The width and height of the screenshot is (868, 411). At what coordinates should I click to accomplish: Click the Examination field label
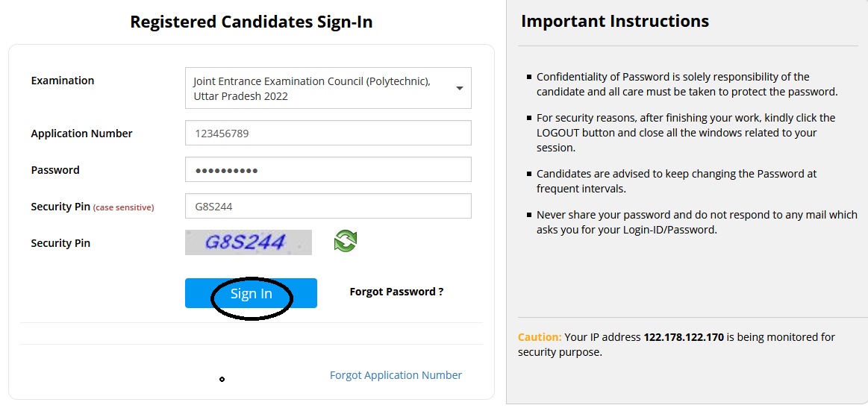(x=63, y=81)
